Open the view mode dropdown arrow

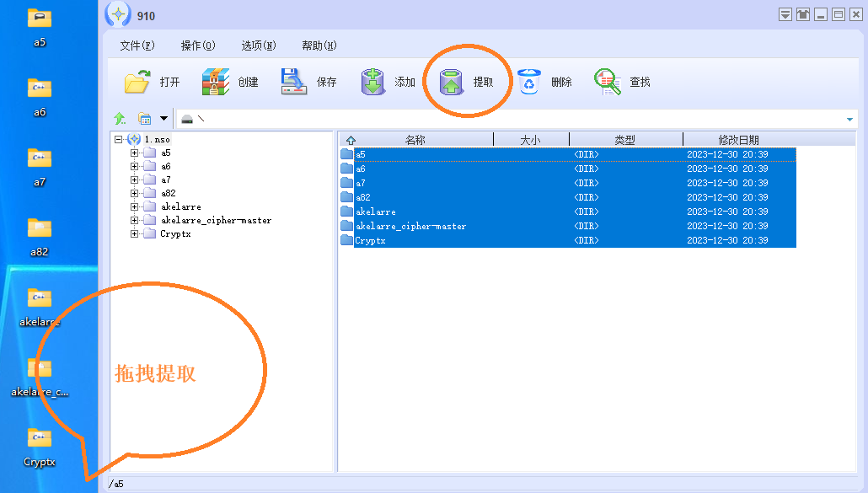point(163,119)
